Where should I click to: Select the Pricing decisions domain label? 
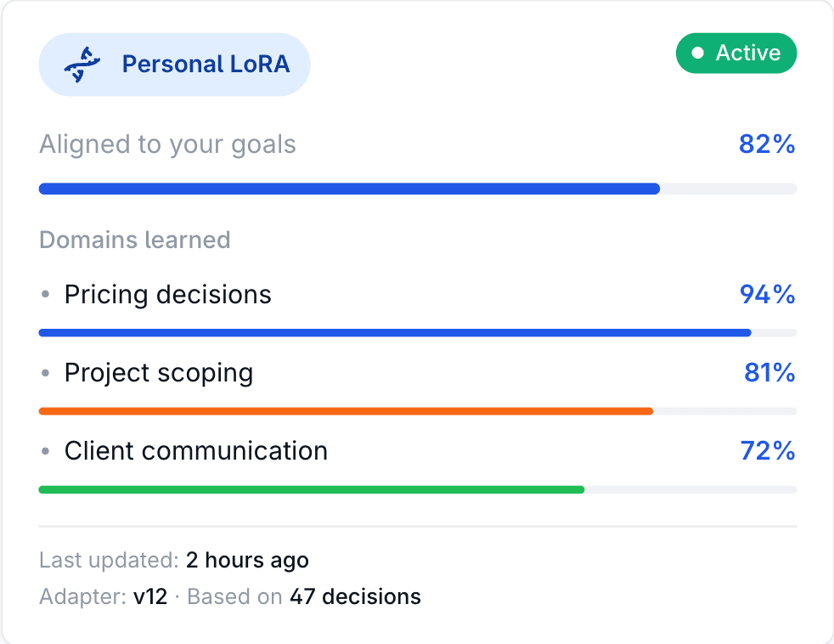click(x=168, y=295)
